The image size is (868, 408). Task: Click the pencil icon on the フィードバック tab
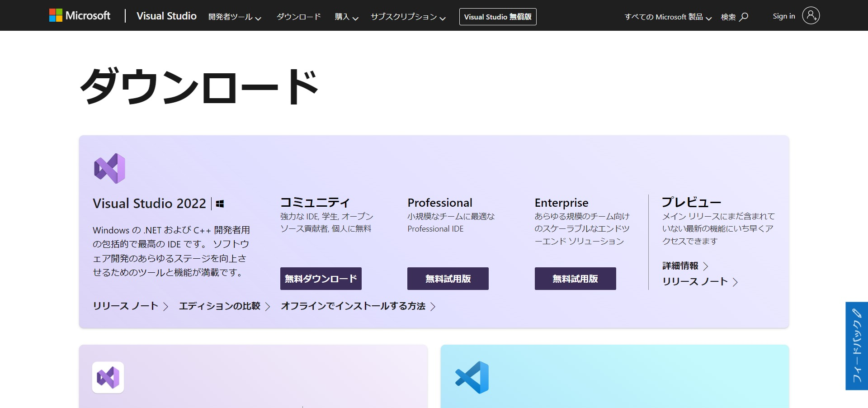[x=857, y=313]
